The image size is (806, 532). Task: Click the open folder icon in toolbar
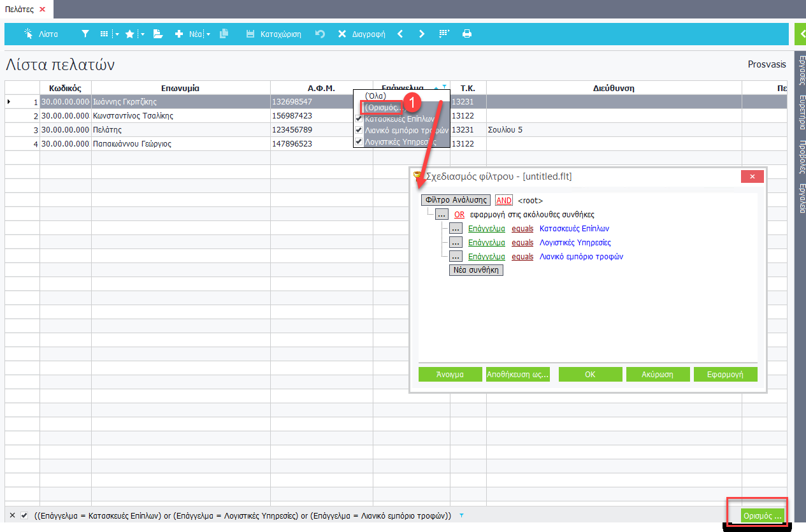pyautogui.click(x=158, y=34)
